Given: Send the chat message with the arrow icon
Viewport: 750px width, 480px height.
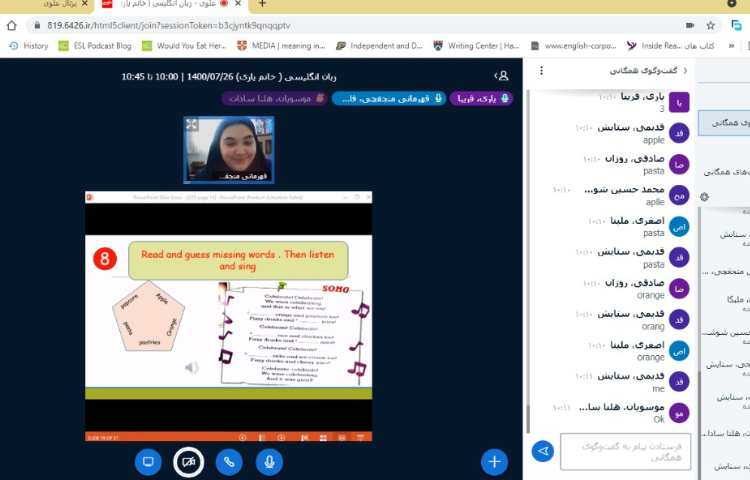Looking at the screenshot, I should pyautogui.click(x=542, y=451).
